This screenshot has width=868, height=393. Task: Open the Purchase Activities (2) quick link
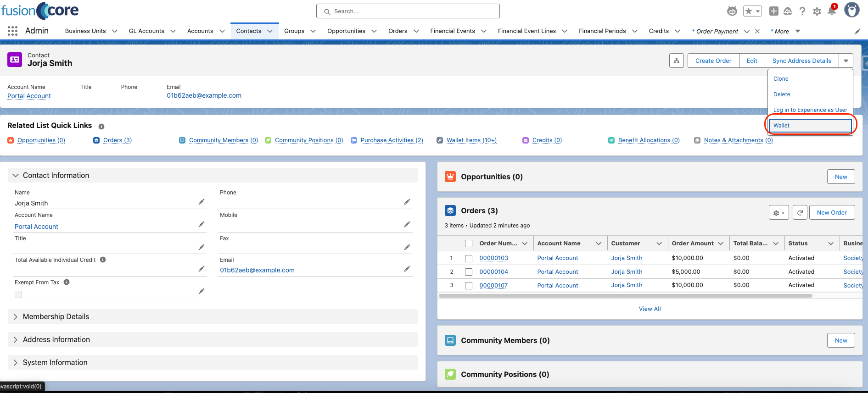(x=392, y=140)
